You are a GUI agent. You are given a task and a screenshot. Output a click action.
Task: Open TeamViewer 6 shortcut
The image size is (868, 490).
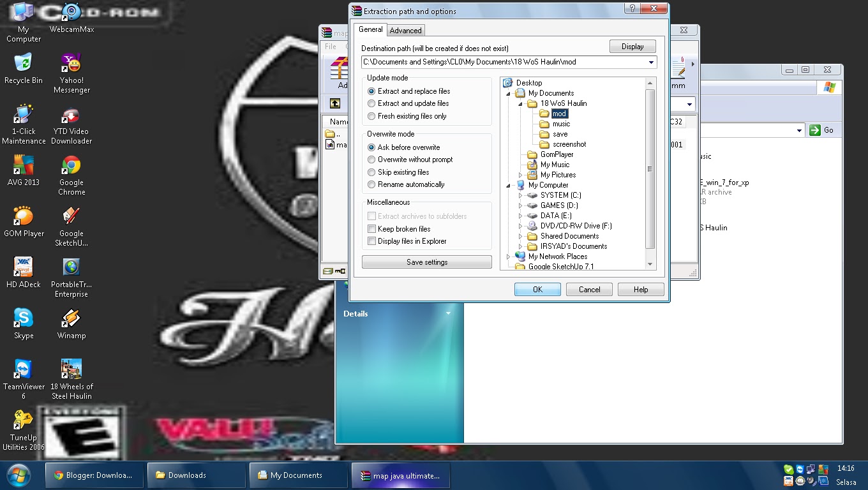pos(24,380)
